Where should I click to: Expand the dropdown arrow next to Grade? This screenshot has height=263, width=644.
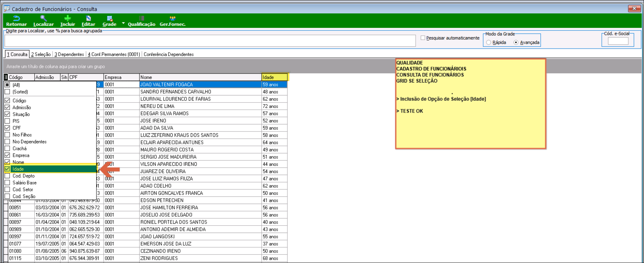(x=123, y=23)
